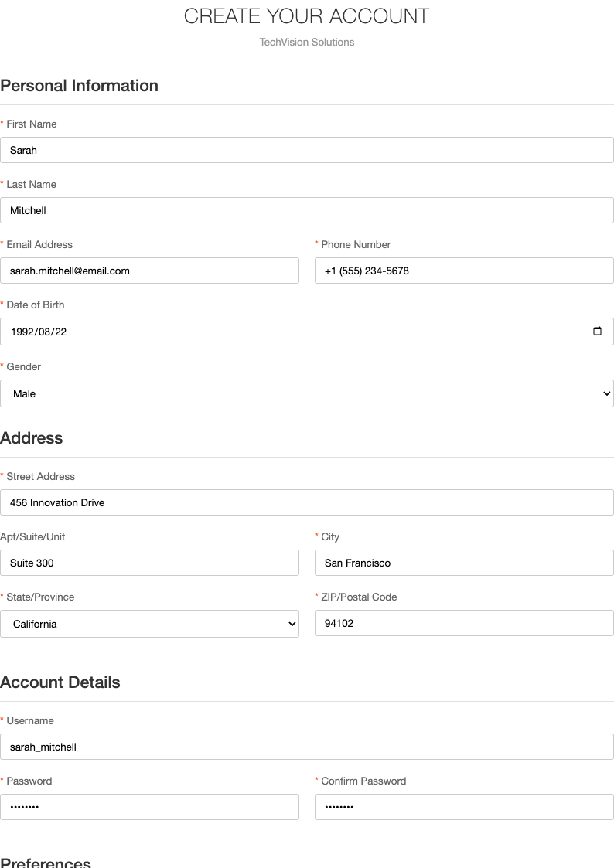The height and width of the screenshot is (868, 614).
Task: Click the Apt/Suite/Unit field
Action: 150,562
